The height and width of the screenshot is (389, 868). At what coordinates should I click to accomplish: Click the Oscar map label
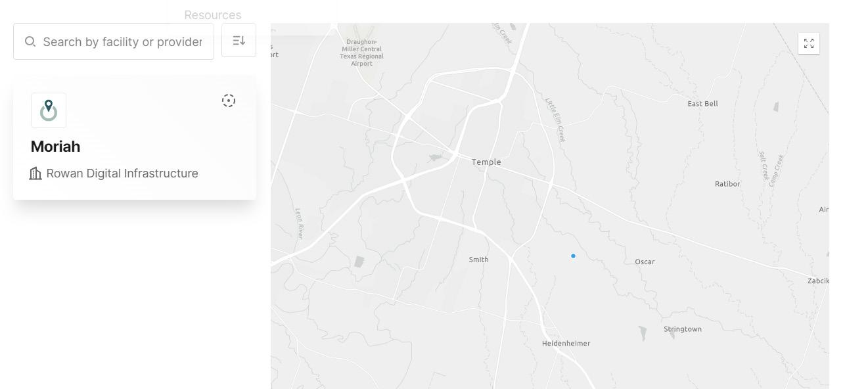coord(645,262)
